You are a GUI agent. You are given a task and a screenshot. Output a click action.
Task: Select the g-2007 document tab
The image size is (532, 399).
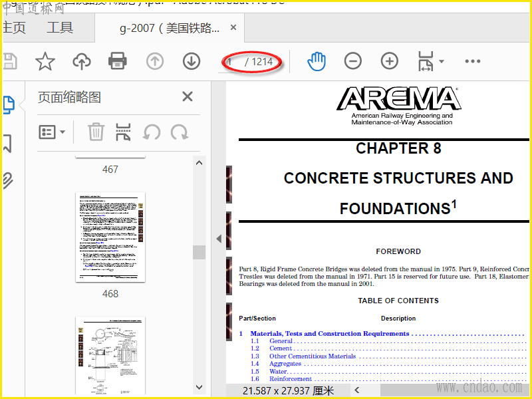(170, 28)
